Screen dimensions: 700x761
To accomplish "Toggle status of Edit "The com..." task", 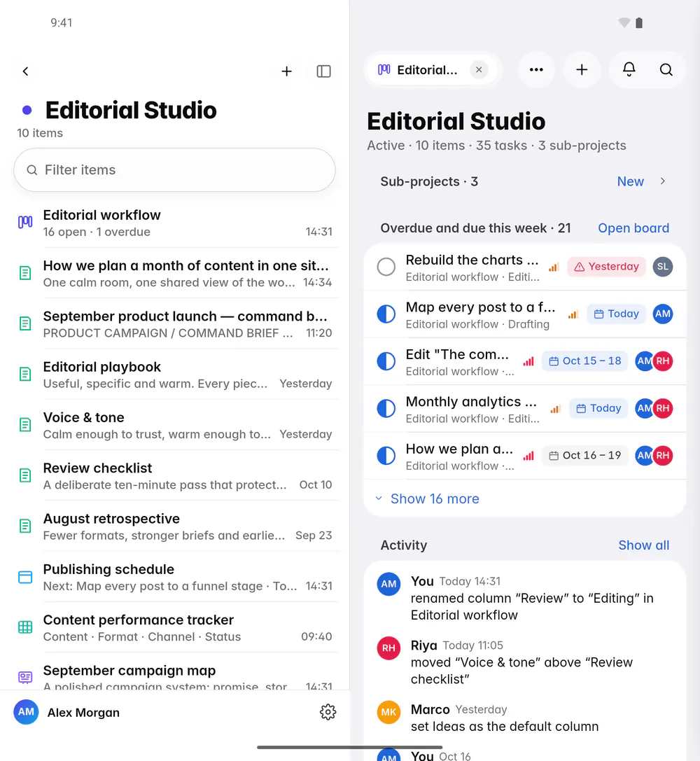I will (x=386, y=361).
